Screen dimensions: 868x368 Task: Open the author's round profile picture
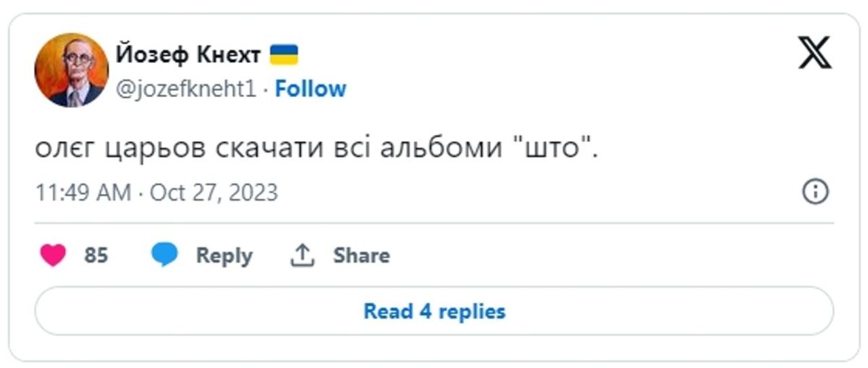(71, 70)
